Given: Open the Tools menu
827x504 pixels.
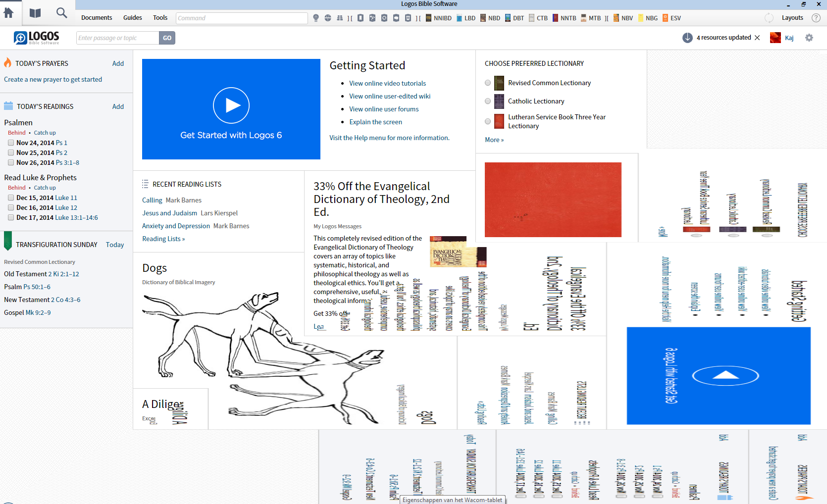Looking at the screenshot, I should click(x=160, y=18).
